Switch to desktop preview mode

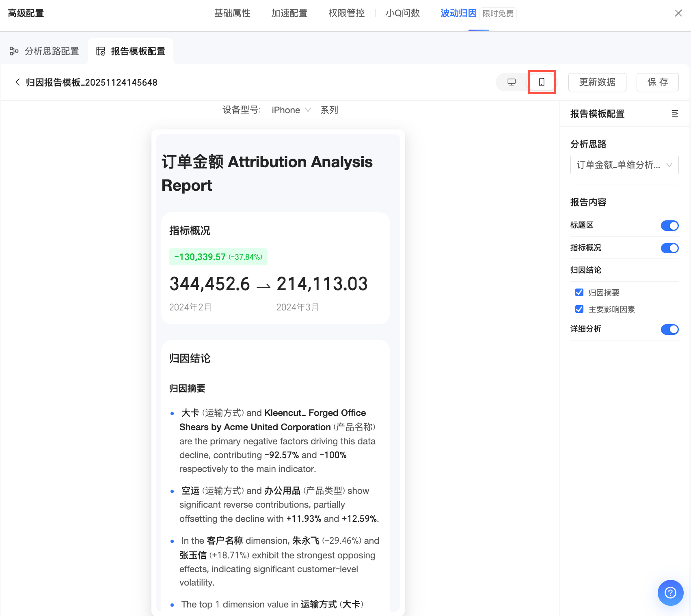(x=512, y=82)
